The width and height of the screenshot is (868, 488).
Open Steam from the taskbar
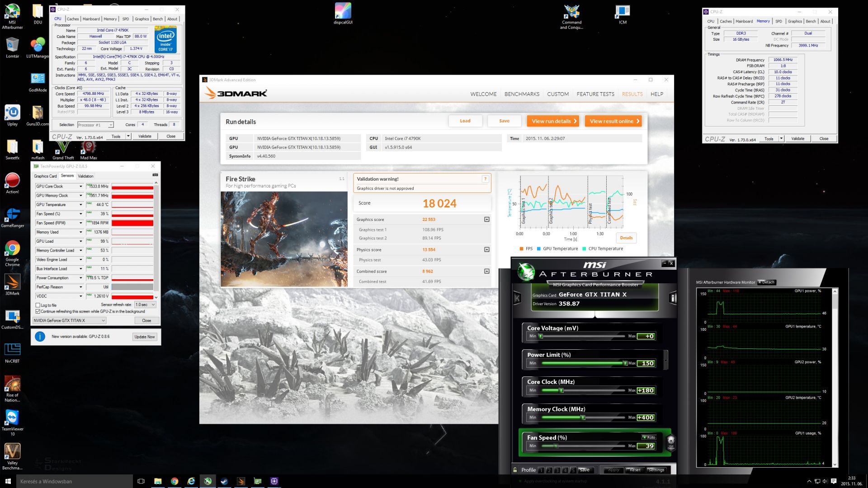coord(224,481)
